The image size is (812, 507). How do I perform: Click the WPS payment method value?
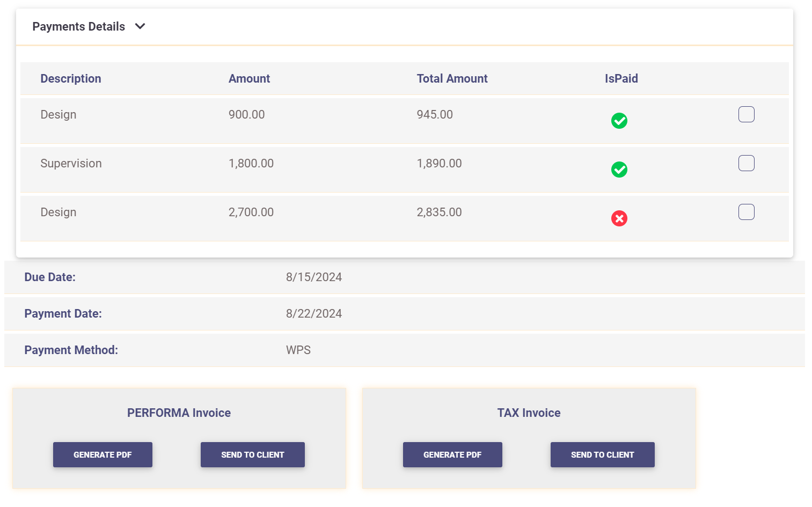coord(298,350)
